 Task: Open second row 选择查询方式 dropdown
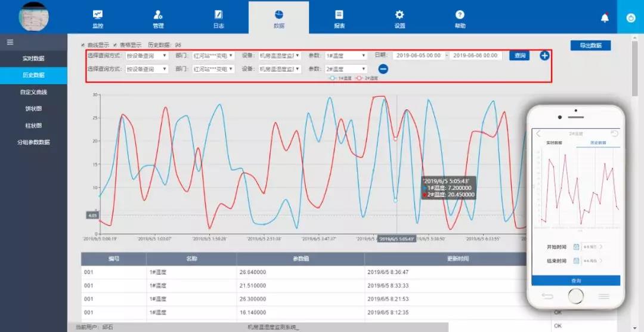147,69
